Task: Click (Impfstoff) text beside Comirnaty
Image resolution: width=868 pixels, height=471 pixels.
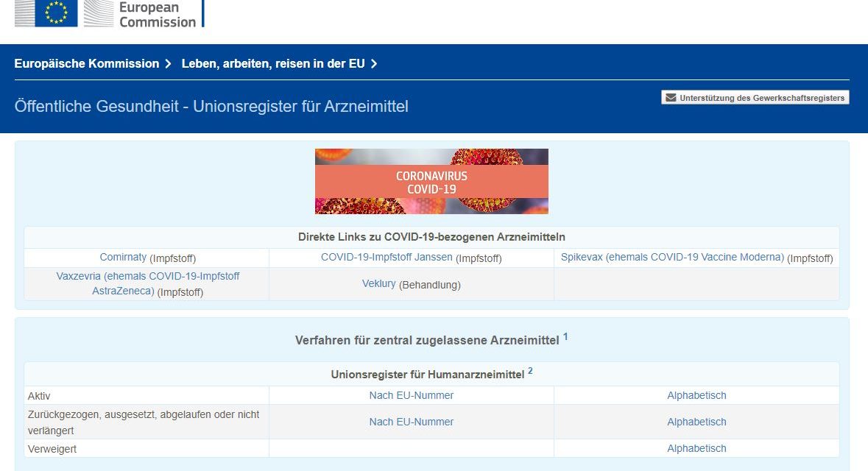Action: 173,258
